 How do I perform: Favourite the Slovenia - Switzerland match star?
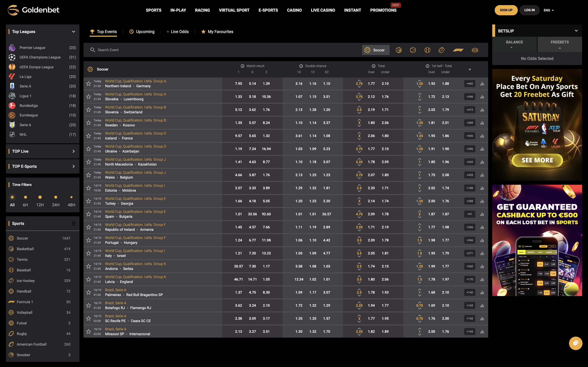pos(89,109)
